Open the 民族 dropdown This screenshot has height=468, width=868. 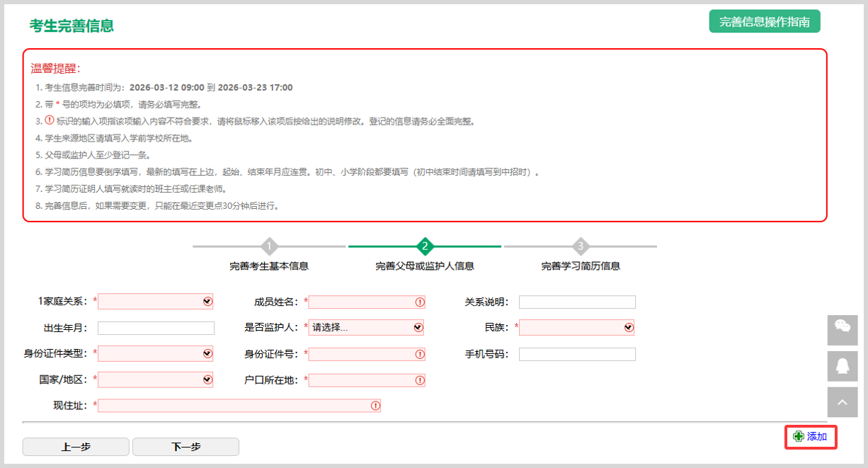pos(576,327)
